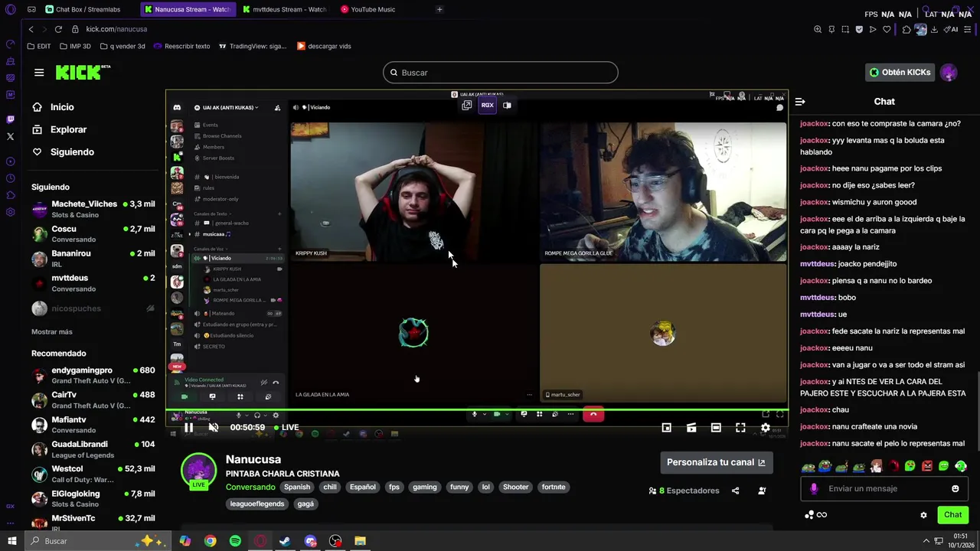Open the clip creation tool
This screenshot has height=551, width=980.
point(691,428)
